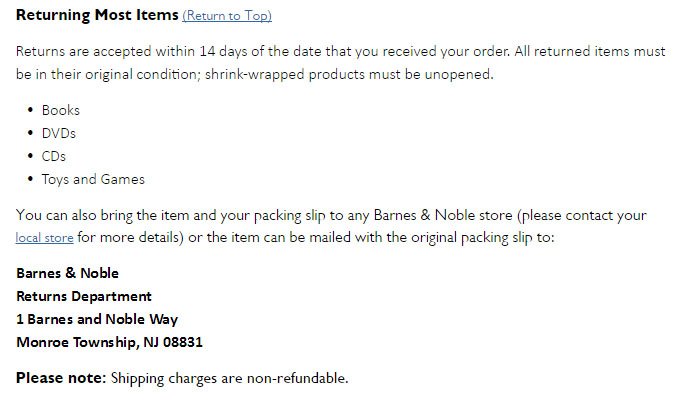Click the bold Please note label
694x400 pixels.
click(x=61, y=378)
